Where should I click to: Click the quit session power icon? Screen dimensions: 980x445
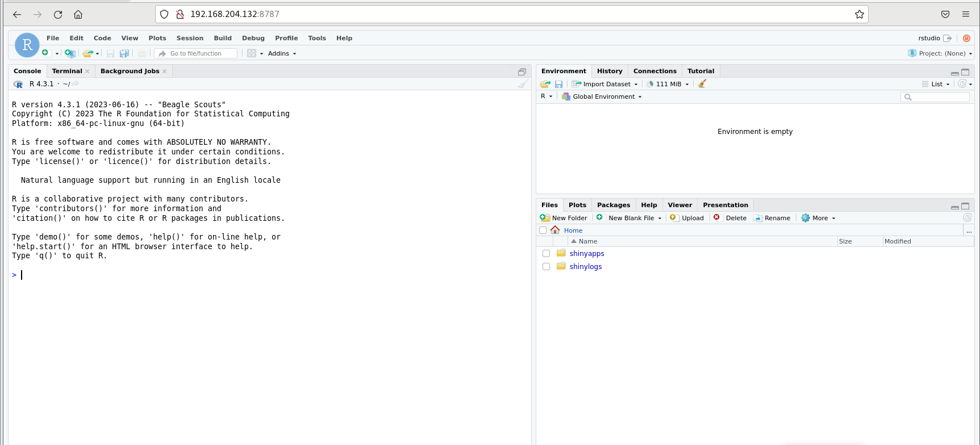966,38
